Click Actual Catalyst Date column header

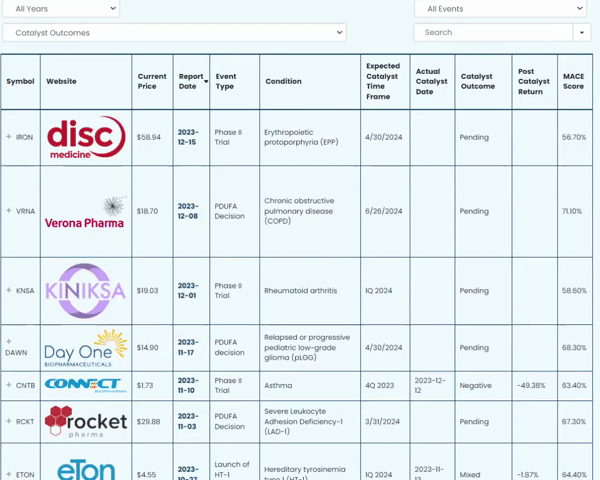(x=431, y=82)
